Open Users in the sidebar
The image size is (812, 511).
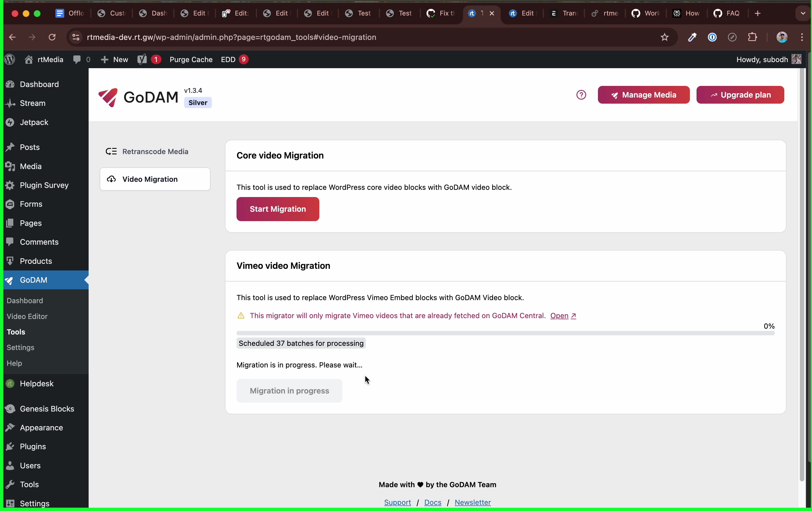(x=46, y=466)
